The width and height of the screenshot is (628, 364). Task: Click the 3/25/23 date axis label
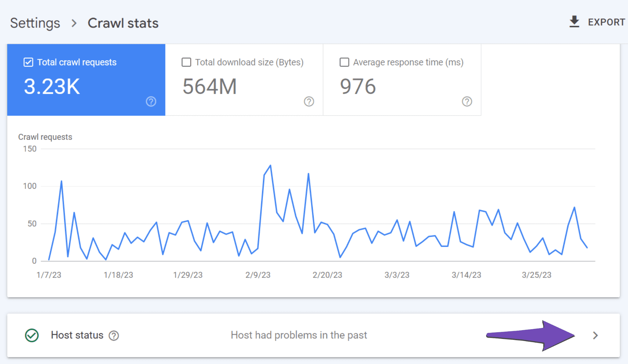tap(536, 275)
